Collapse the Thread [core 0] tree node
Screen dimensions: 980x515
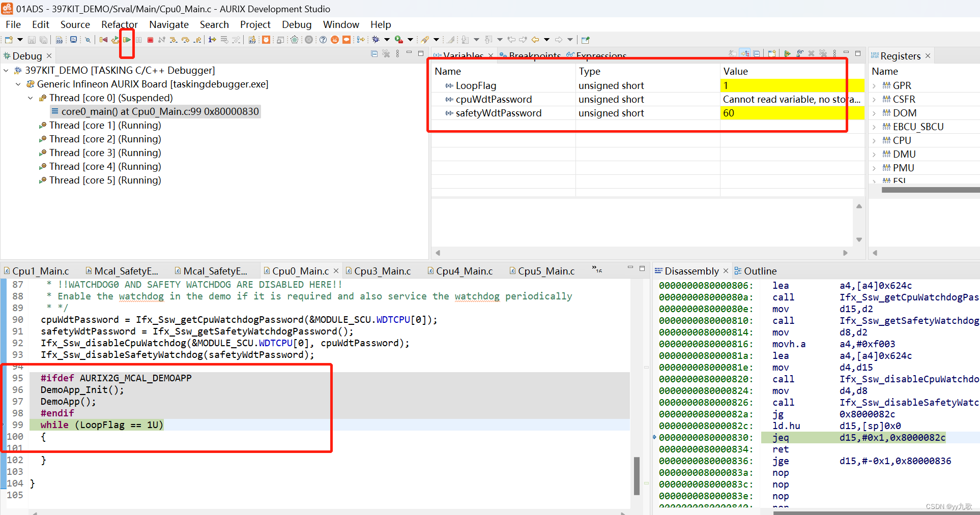tap(30, 98)
